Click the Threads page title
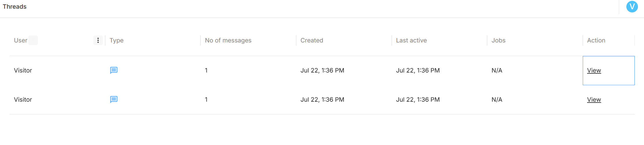This screenshot has width=644, height=145. [x=14, y=7]
